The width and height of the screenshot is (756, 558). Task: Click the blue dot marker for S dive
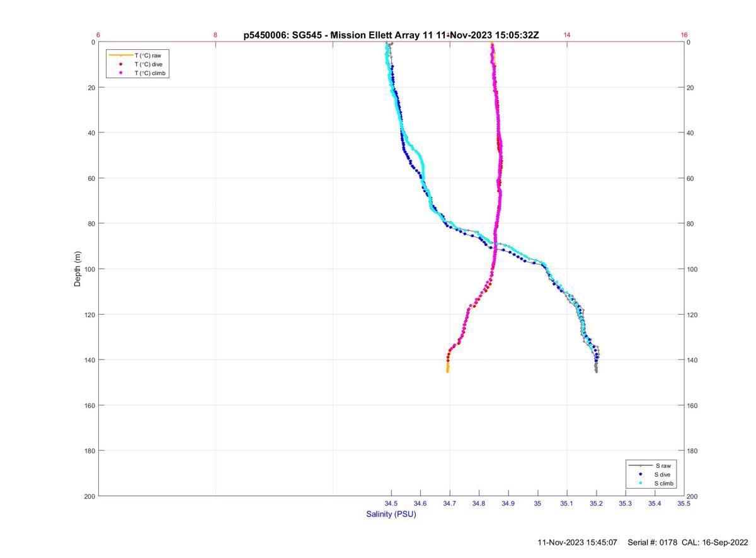pos(640,474)
